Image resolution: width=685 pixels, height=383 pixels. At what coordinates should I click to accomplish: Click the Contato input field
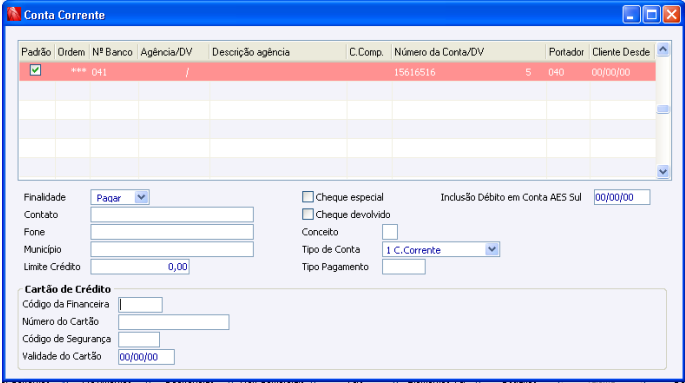point(172,214)
